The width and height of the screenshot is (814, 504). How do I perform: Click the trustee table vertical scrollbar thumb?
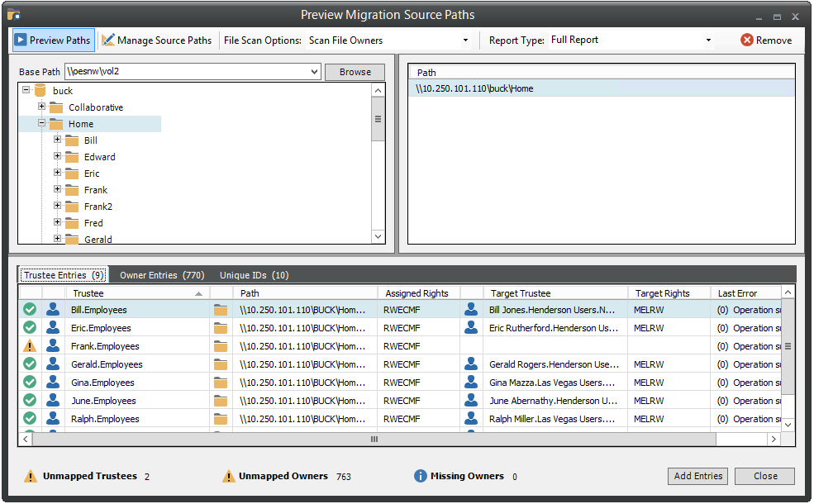coord(788,347)
